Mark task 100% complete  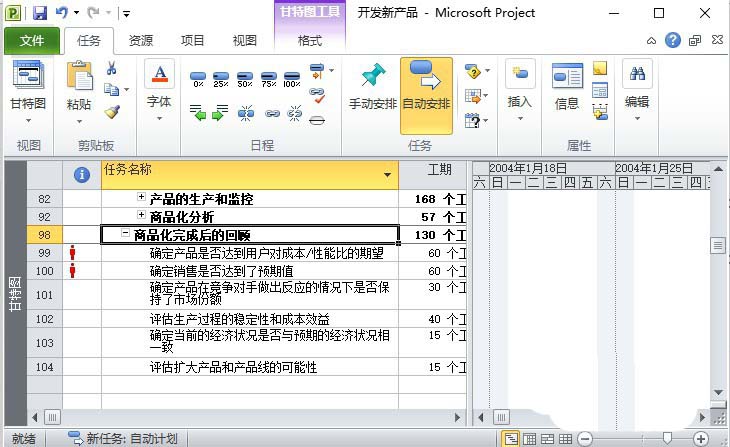coord(292,79)
